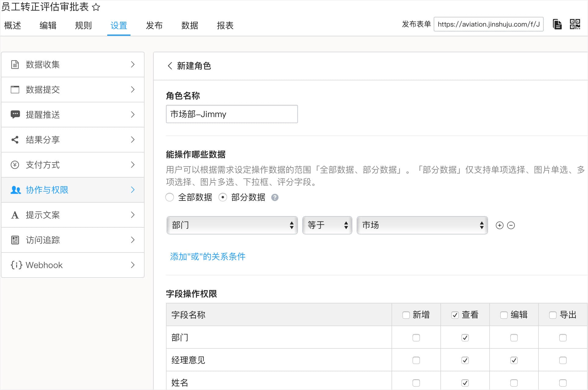
Task: Click 添加"或"的关系条件 link
Action: tap(208, 256)
